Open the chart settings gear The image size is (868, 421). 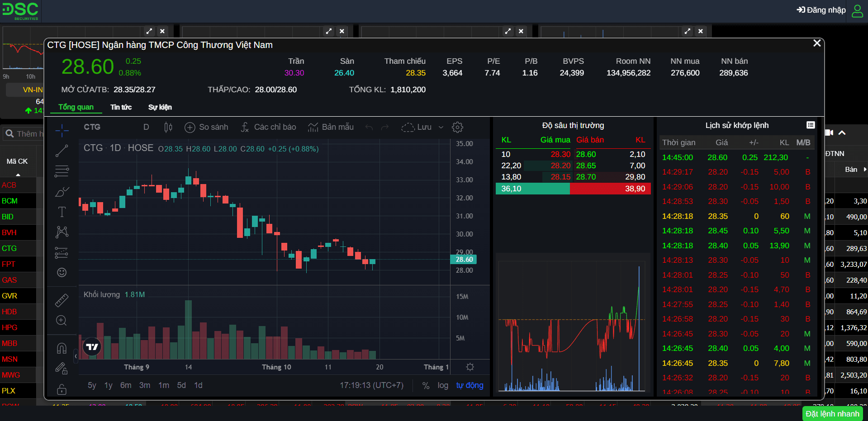458,127
